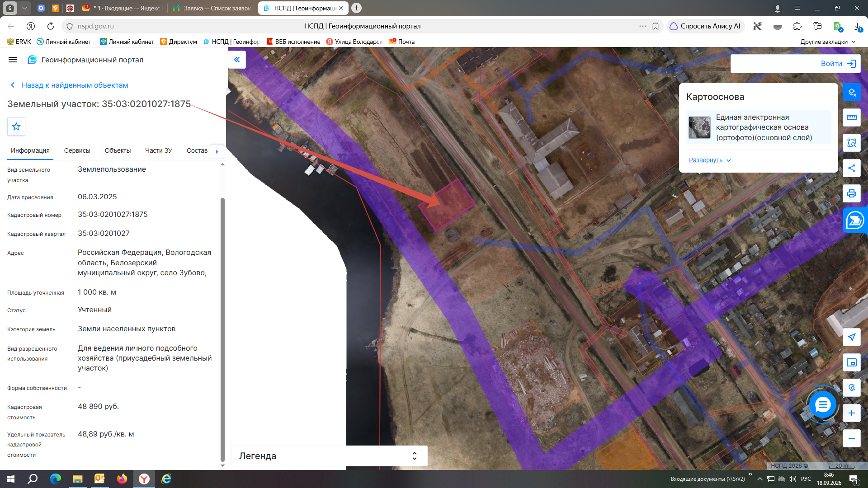
Task: Open Firefox from the taskbar
Action: click(x=122, y=479)
